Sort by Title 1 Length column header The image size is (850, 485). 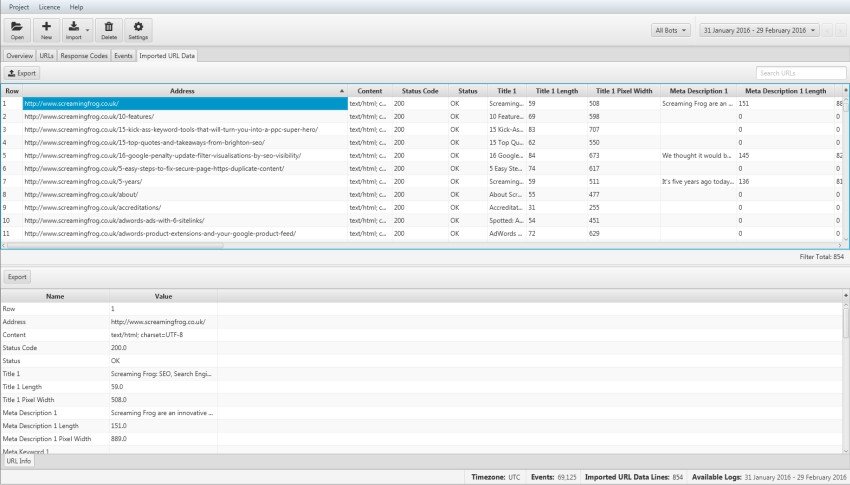(x=557, y=91)
